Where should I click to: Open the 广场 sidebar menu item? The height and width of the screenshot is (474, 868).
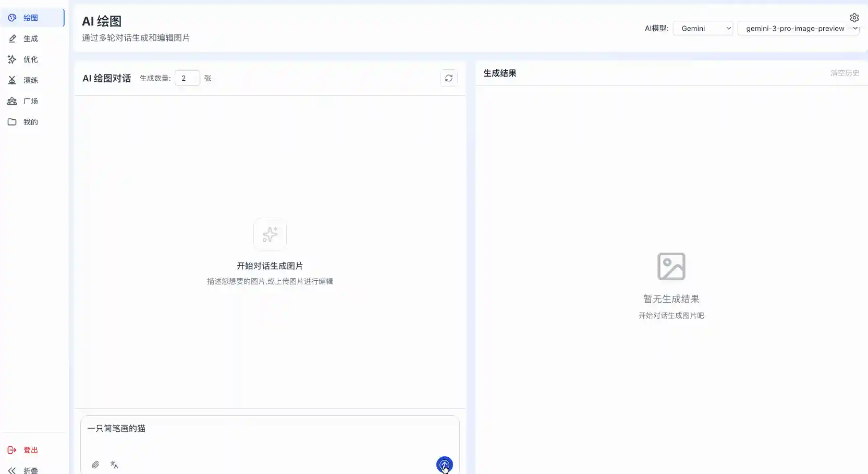(x=32, y=101)
